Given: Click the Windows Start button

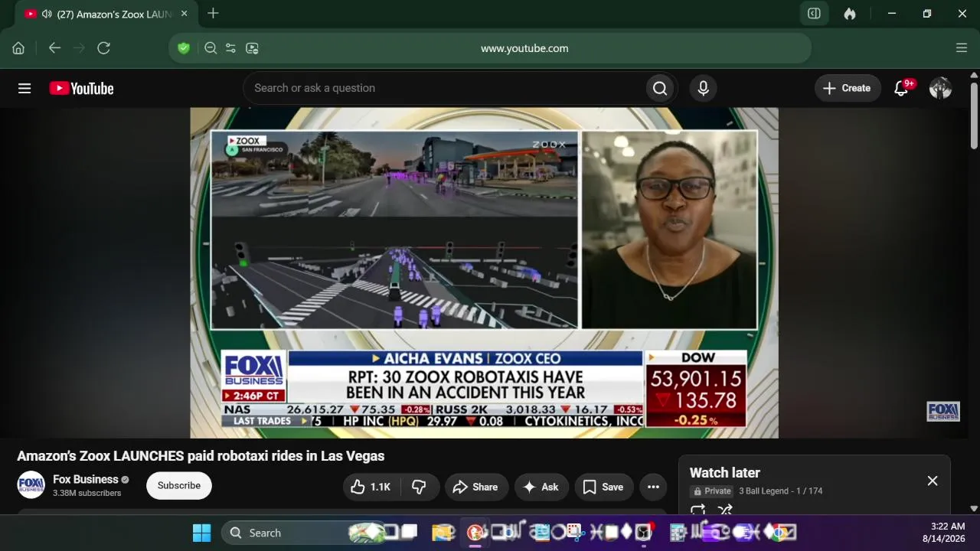Looking at the screenshot, I should (201, 533).
